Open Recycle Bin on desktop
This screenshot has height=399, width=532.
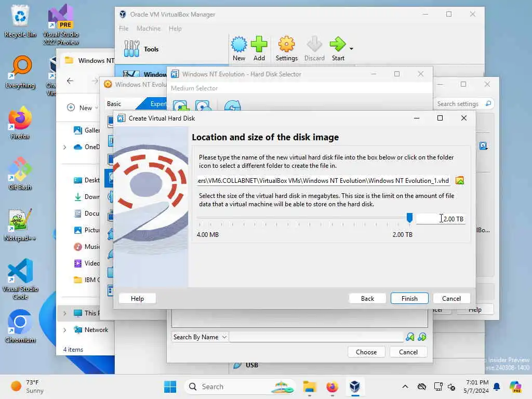pyautogui.click(x=20, y=21)
